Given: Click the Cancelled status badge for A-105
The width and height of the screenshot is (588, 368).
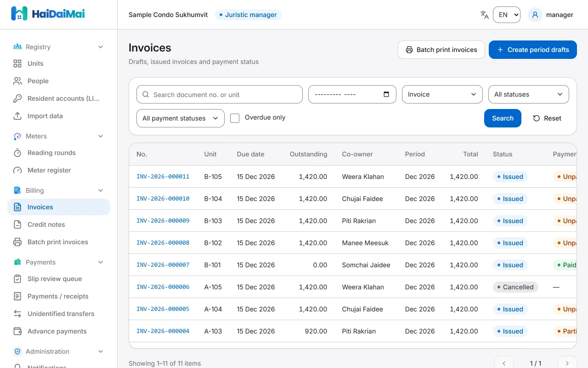Looking at the screenshot, I should coord(515,287).
